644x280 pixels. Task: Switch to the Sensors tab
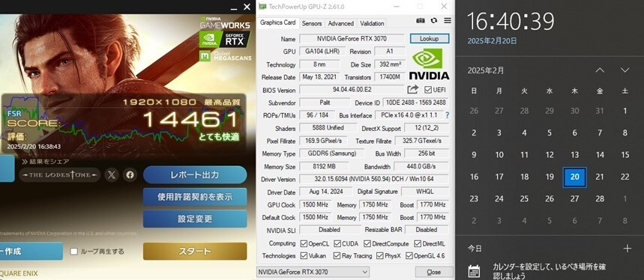pyautogui.click(x=312, y=23)
